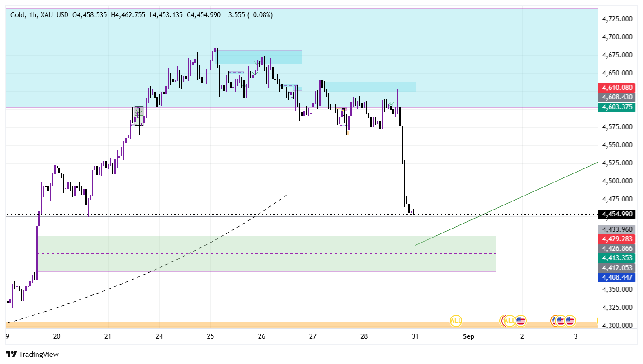Select the symbol title 'Gold, 1h, XAU_USD'
Image resolution: width=643 pixels, height=364 pixels.
[40, 15]
